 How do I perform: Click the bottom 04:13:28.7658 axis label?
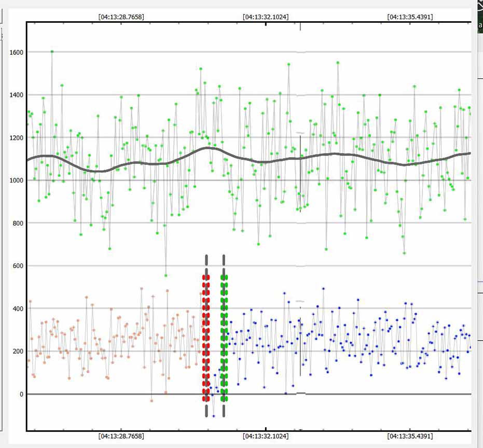121,437
